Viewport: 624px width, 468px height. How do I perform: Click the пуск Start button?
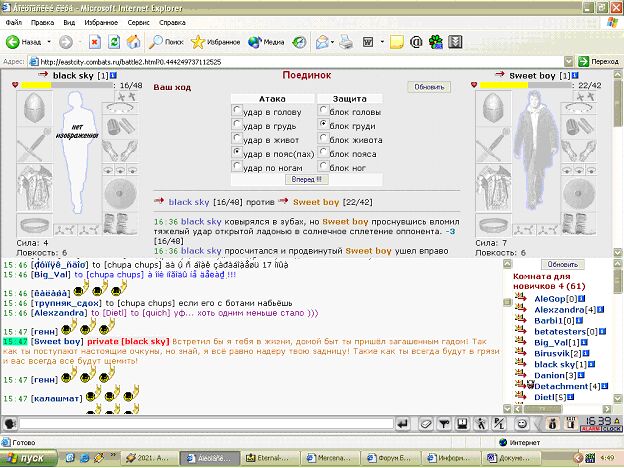point(28,458)
